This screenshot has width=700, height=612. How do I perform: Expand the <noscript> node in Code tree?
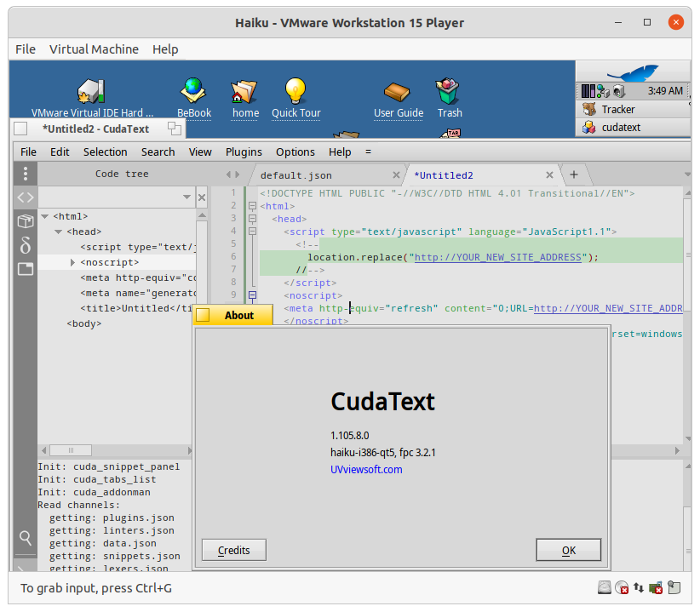(x=72, y=262)
